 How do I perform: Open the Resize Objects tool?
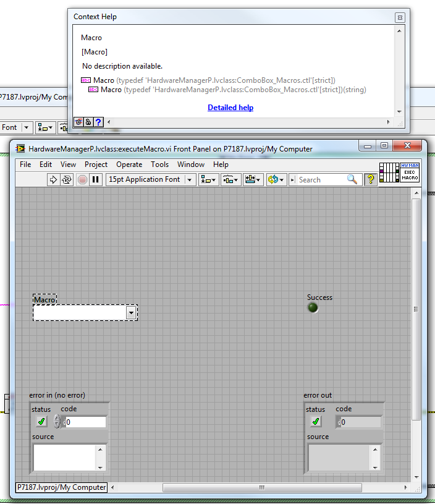point(253,179)
